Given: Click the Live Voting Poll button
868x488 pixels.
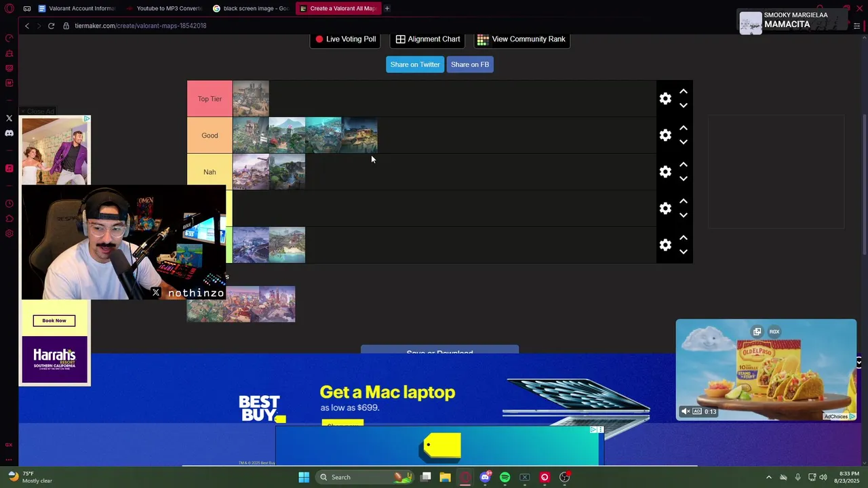Looking at the screenshot, I should pyautogui.click(x=346, y=39).
